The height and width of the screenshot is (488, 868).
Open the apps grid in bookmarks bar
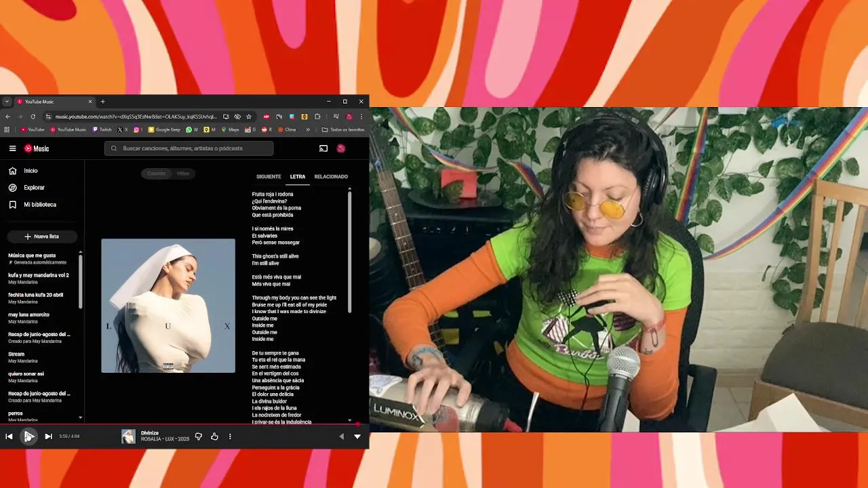[7, 129]
